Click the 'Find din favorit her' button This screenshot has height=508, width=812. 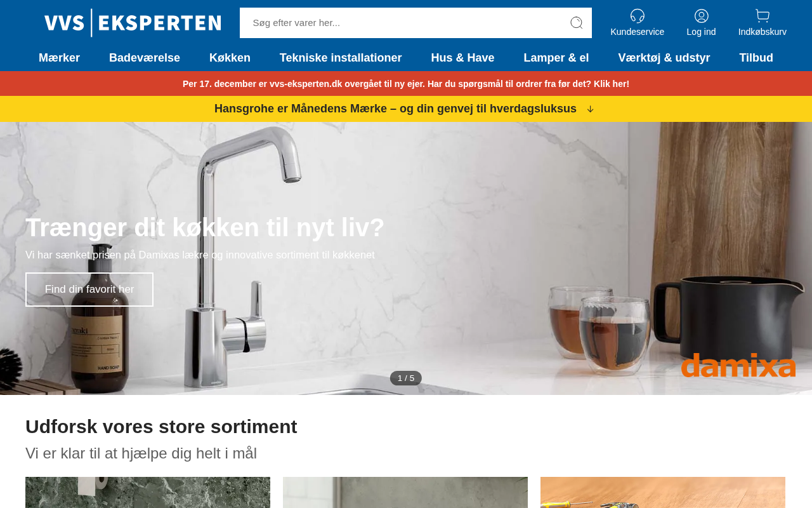coord(89,290)
